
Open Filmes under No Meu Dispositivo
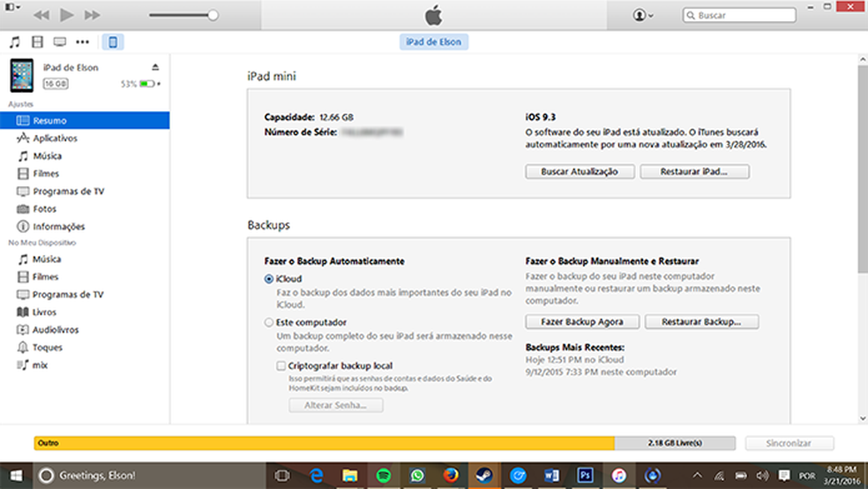[85, 276]
